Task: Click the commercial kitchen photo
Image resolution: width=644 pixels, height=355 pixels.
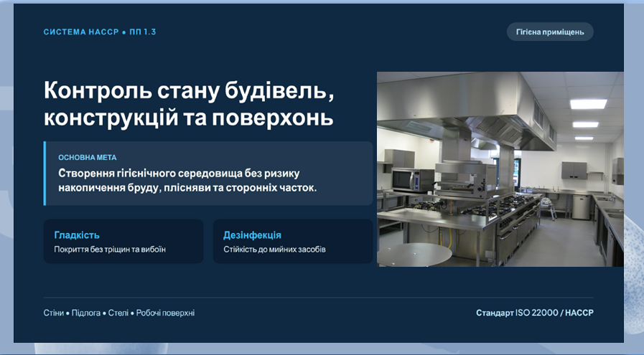Action: [500, 169]
